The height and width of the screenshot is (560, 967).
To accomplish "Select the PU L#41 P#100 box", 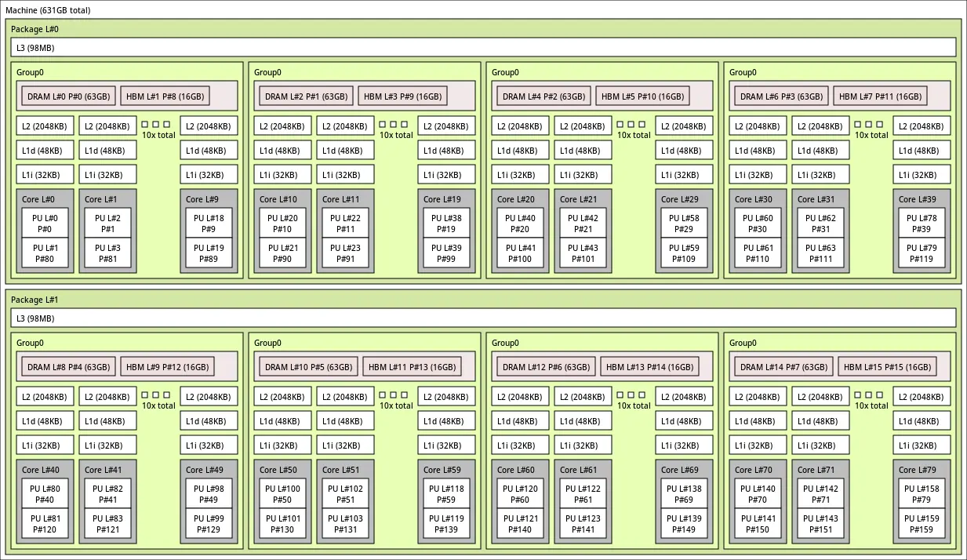I will (x=521, y=253).
